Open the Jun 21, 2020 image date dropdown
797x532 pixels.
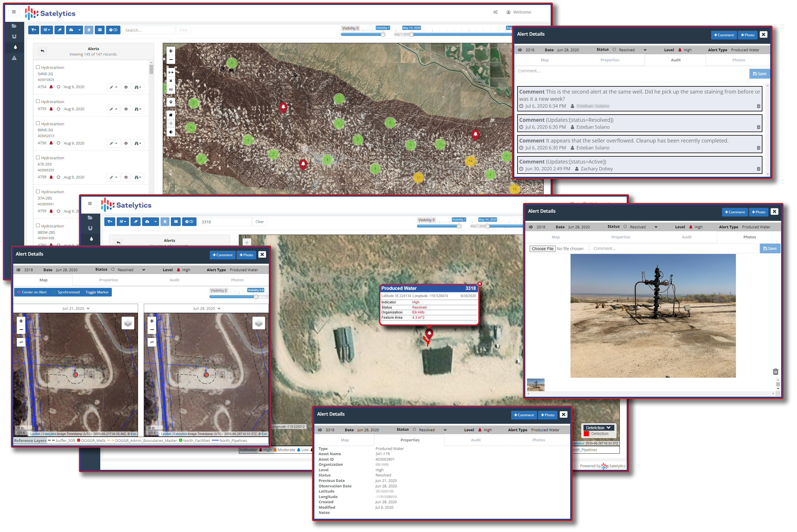coord(76,308)
